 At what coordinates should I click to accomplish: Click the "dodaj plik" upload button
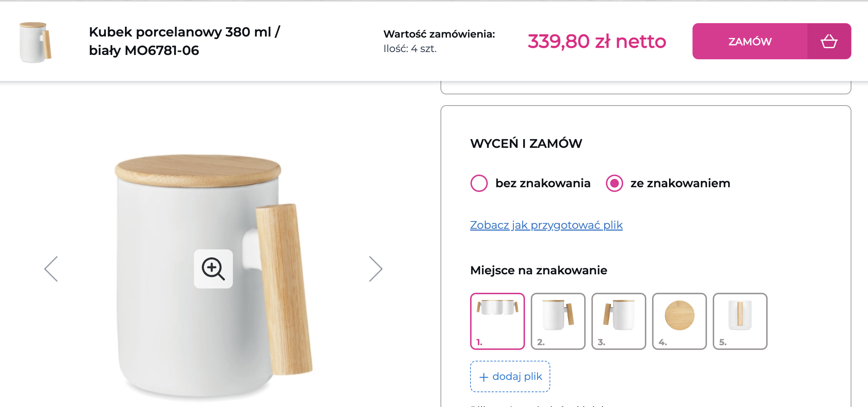click(510, 376)
